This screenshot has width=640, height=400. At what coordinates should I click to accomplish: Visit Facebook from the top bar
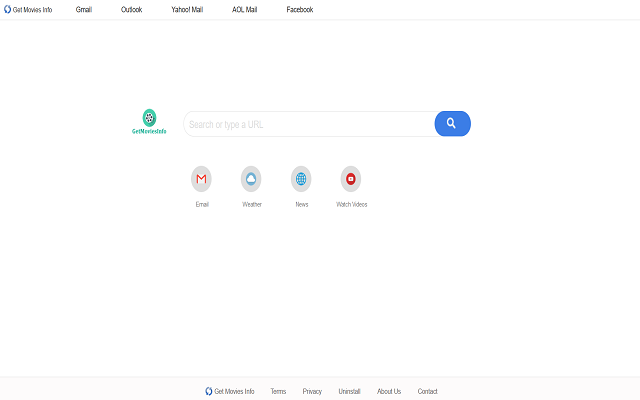pos(300,9)
